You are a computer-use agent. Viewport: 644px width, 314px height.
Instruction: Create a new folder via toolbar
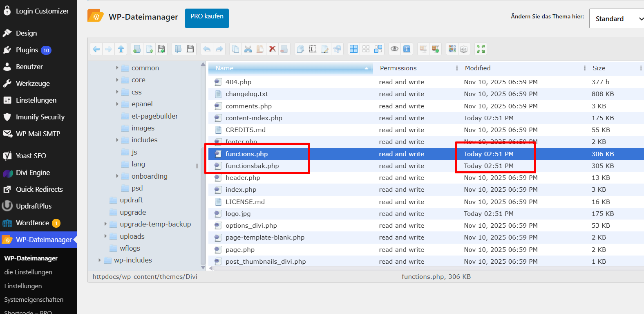[137, 49]
